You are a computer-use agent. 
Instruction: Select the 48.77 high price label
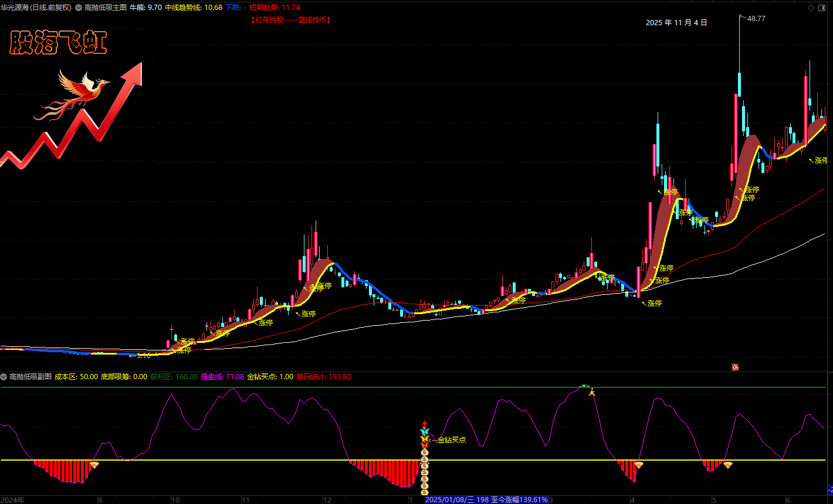[756, 19]
